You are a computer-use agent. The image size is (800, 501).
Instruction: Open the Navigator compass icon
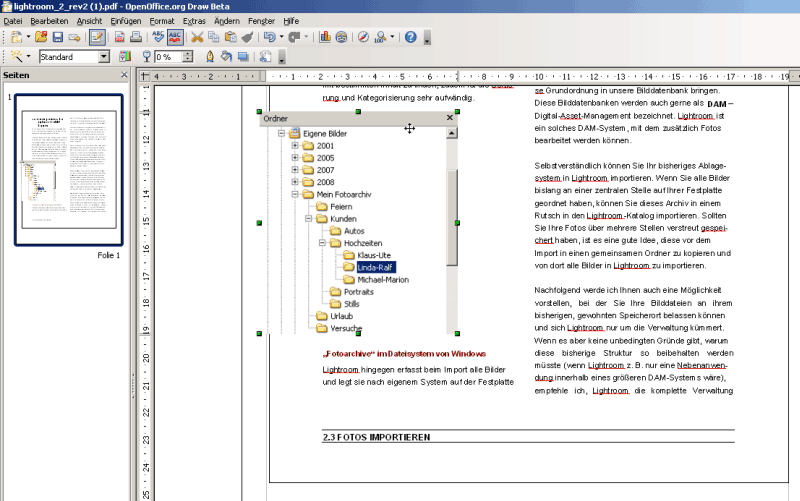pos(365,37)
